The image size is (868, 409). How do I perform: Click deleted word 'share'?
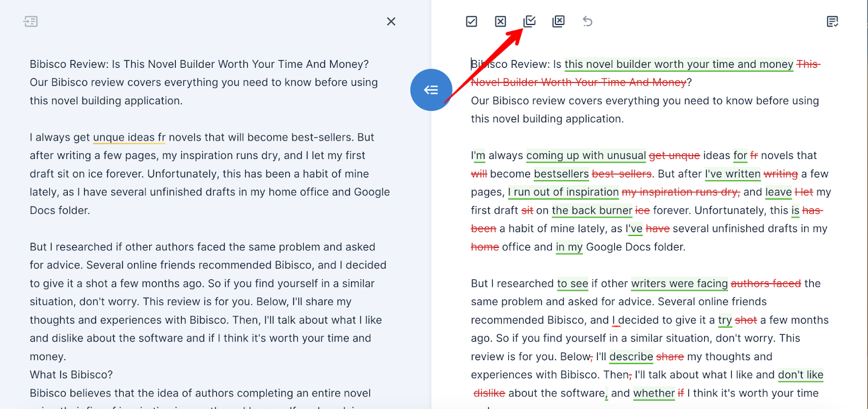click(x=670, y=357)
